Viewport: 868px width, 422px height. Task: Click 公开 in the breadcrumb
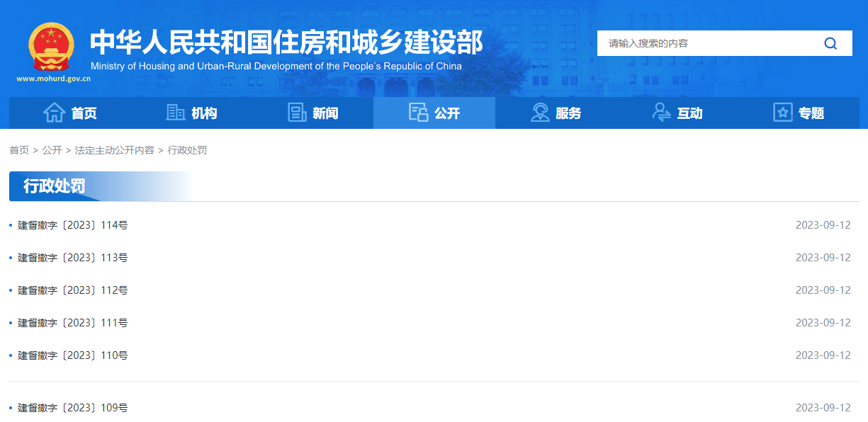click(52, 150)
